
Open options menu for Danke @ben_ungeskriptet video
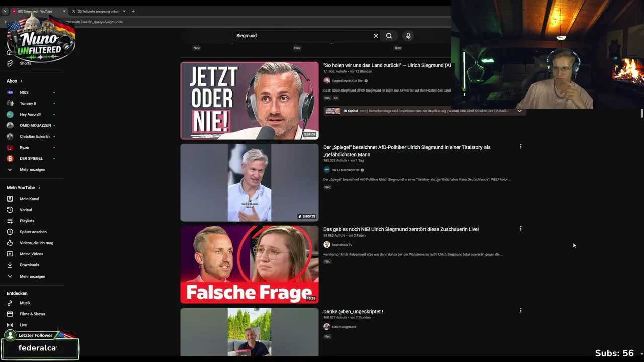521,311
